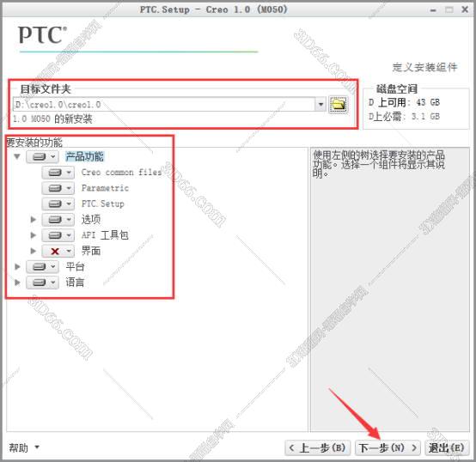Expand the 选项 tree node
Screen dimensions: 476x462
tap(34, 219)
